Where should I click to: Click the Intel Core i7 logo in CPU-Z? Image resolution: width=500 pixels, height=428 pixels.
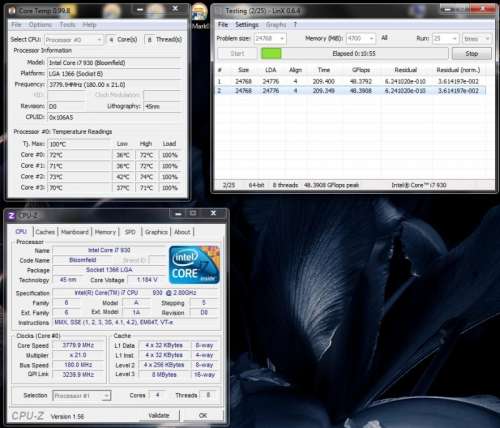(194, 265)
